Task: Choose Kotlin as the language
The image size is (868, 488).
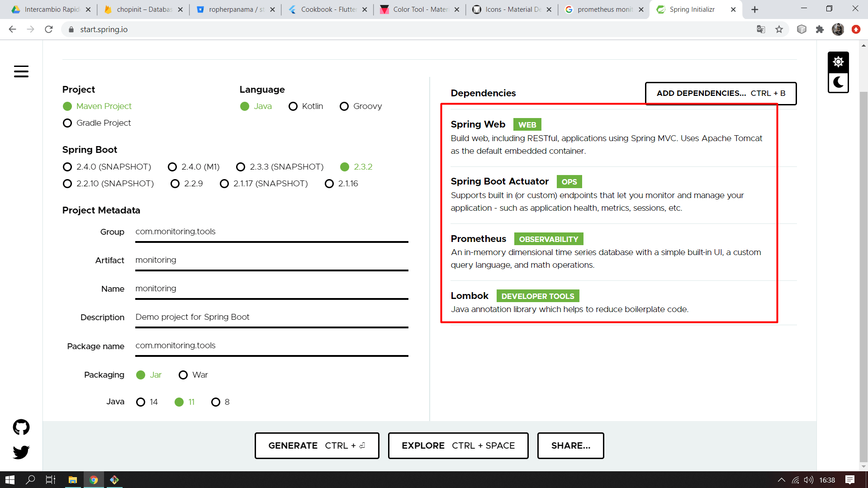Action: [x=293, y=106]
